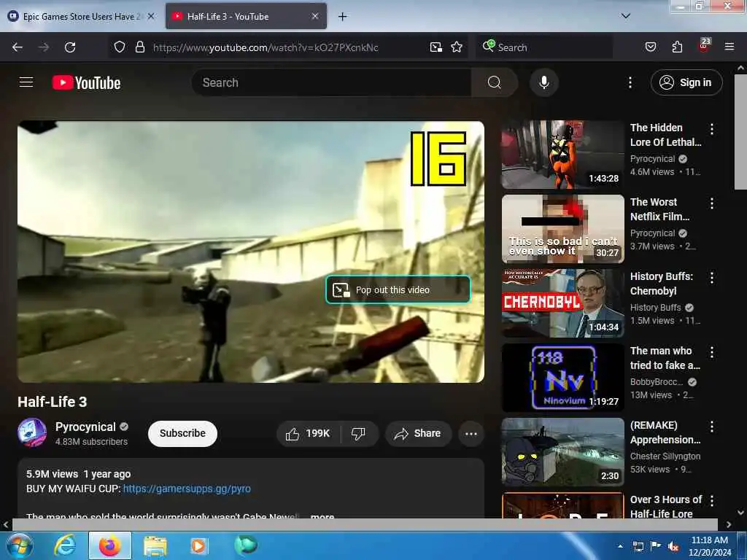Open Windows Explorer folder on taskbar
The width and height of the screenshot is (747, 560).
[155, 545]
